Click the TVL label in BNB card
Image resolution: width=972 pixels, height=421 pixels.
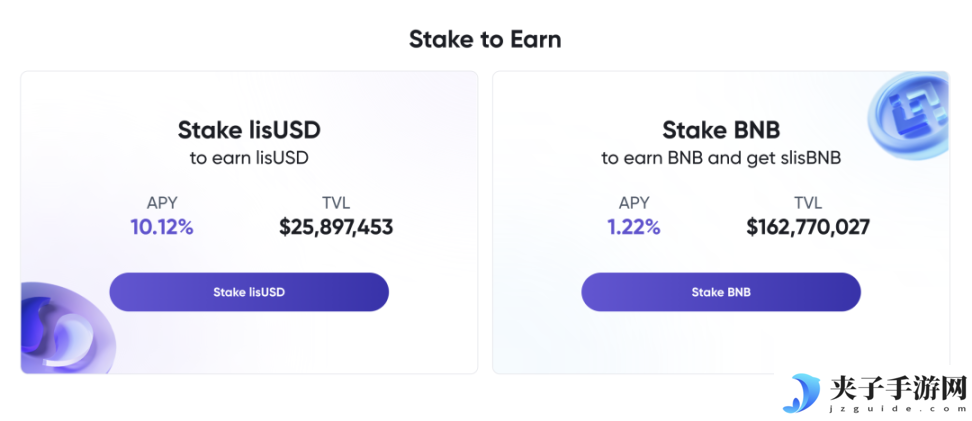pyautogui.click(x=808, y=203)
